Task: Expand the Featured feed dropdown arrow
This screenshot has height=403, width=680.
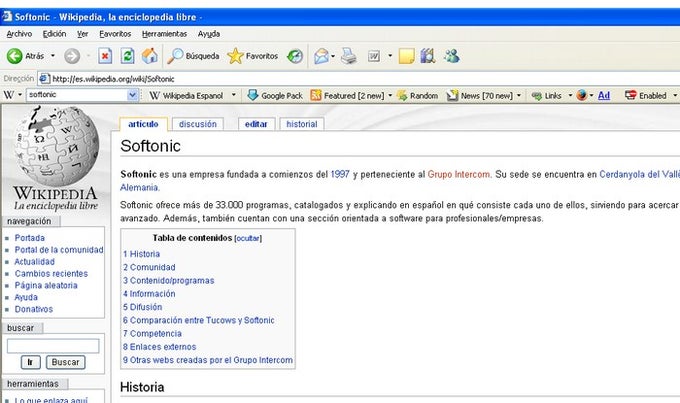Action: (390, 95)
